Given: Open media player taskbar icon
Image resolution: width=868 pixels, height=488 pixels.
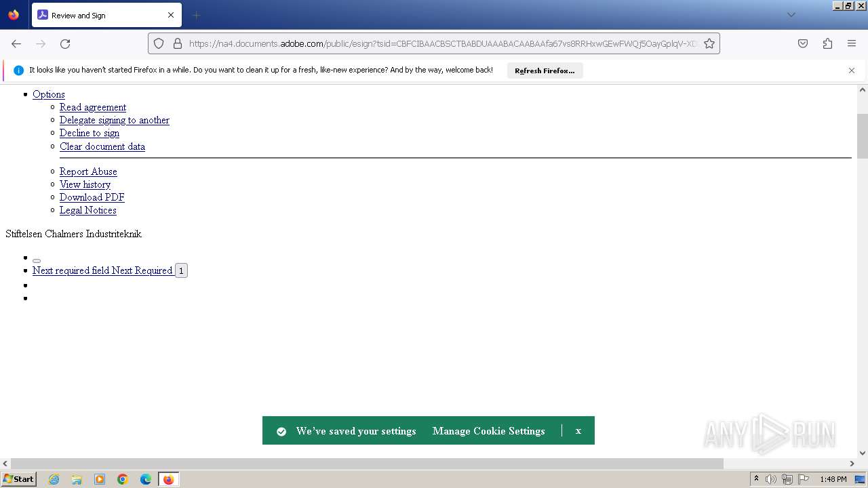Looking at the screenshot, I should pyautogui.click(x=100, y=479).
